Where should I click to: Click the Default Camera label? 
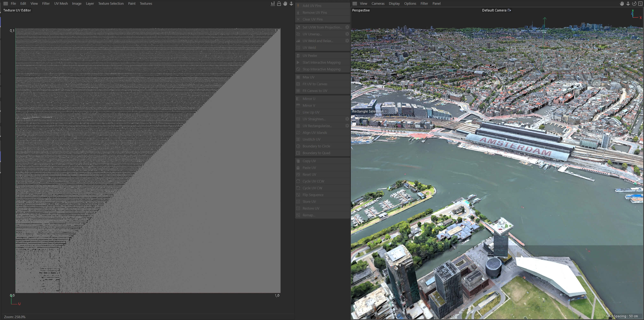pyautogui.click(x=494, y=10)
